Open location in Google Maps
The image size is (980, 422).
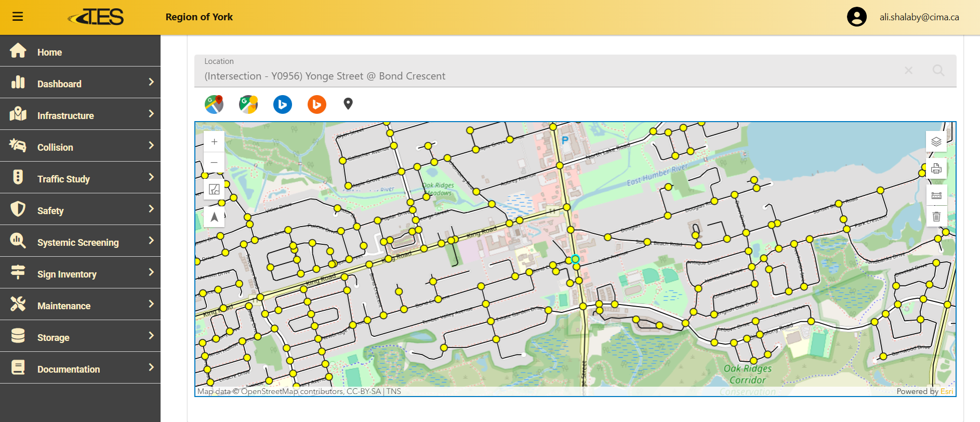[x=214, y=104]
